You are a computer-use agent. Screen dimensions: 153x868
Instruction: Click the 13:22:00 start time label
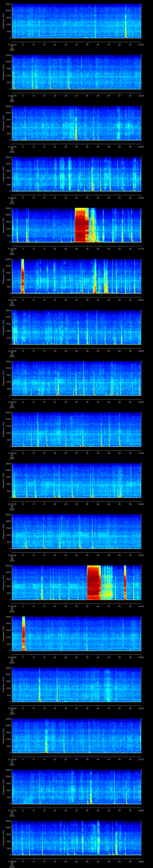coord(12,44)
